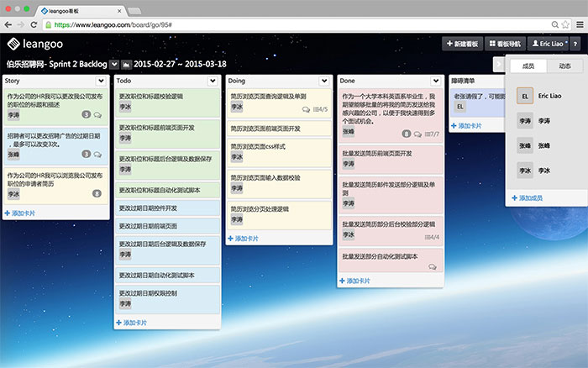The height and width of the screenshot is (368, 588).
Task: Click 添加卡片 in the Done column
Action: coord(354,281)
